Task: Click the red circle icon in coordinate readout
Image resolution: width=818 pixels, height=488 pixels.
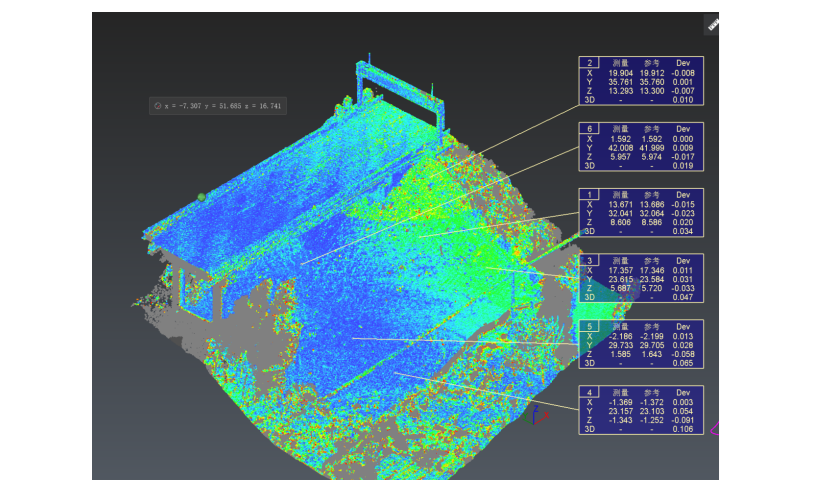Action: pos(158,105)
